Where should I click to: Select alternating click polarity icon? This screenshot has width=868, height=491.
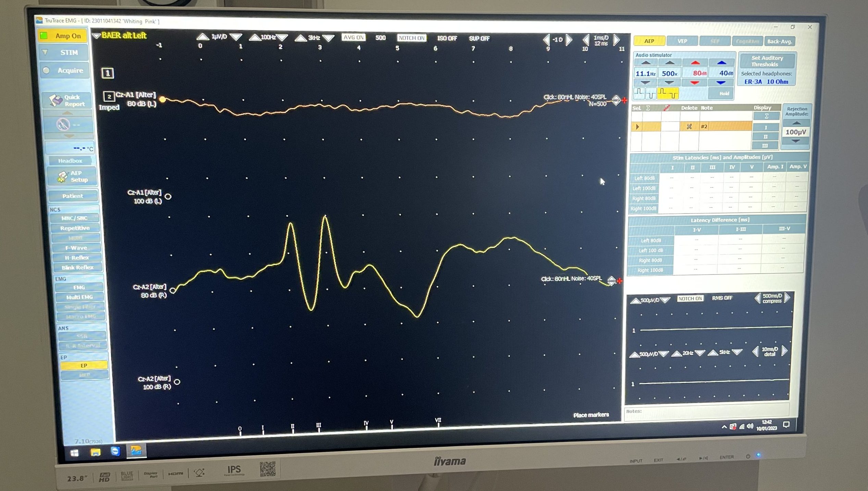coord(668,93)
